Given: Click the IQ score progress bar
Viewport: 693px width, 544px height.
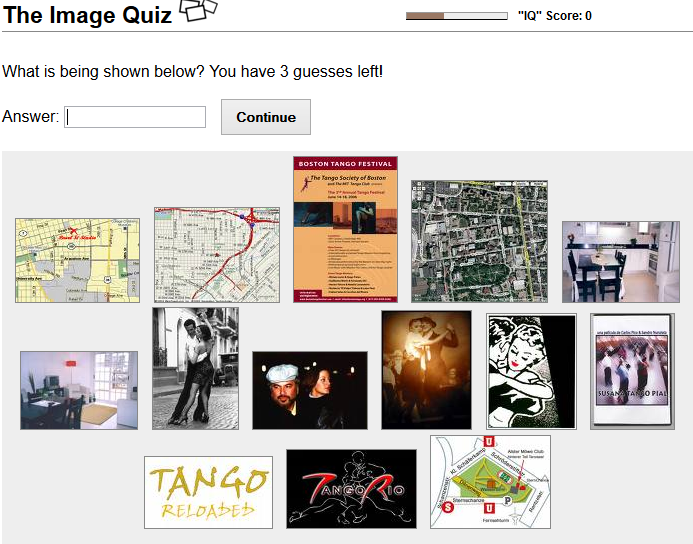Looking at the screenshot, I should [x=457, y=16].
